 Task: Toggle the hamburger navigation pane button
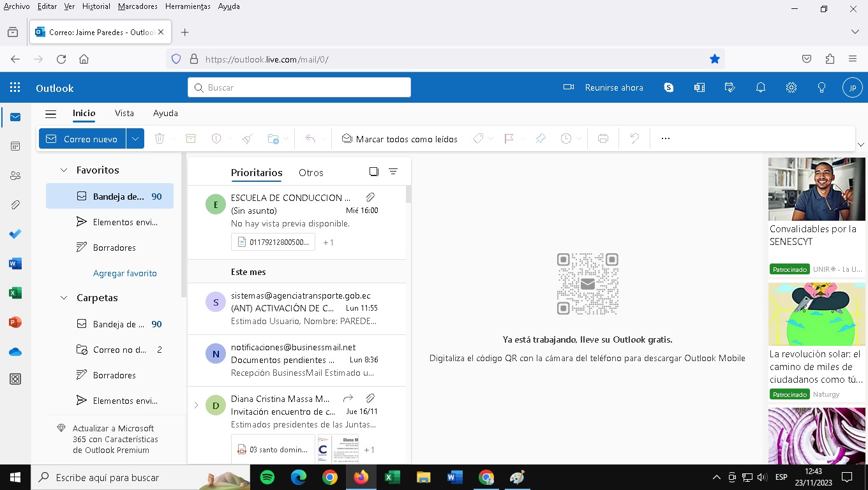pyautogui.click(x=51, y=114)
